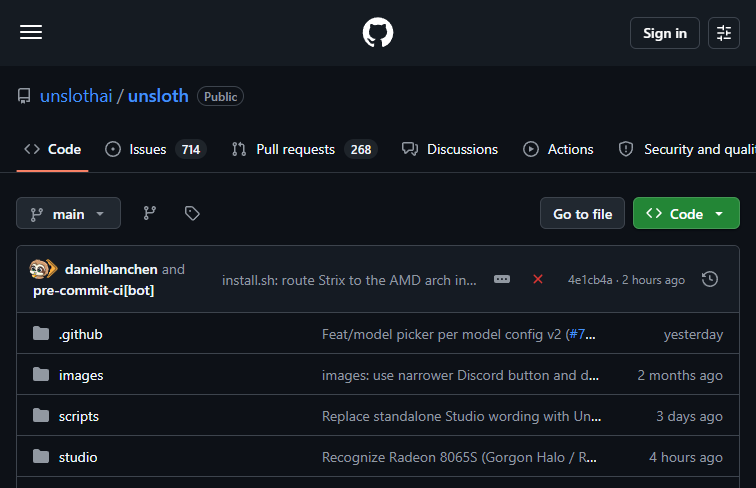Open commit hash 4e1cb4a
This screenshot has height=488, width=756.
[x=590, y=280]
